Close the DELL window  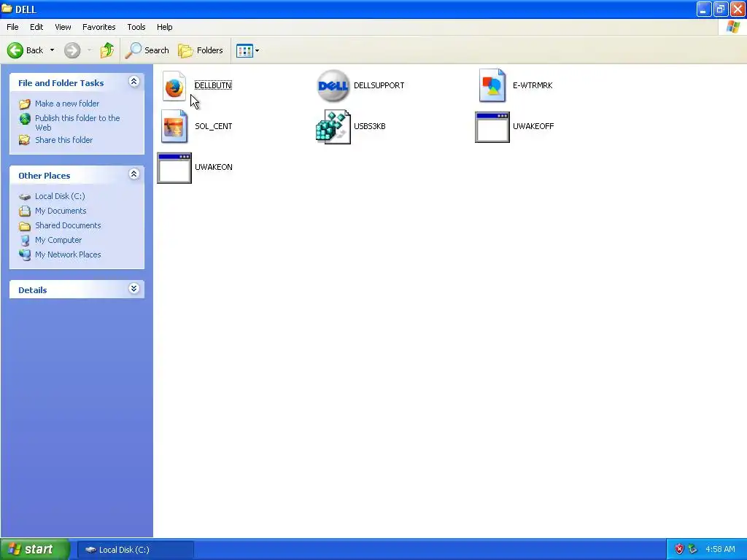click(737, 9)
